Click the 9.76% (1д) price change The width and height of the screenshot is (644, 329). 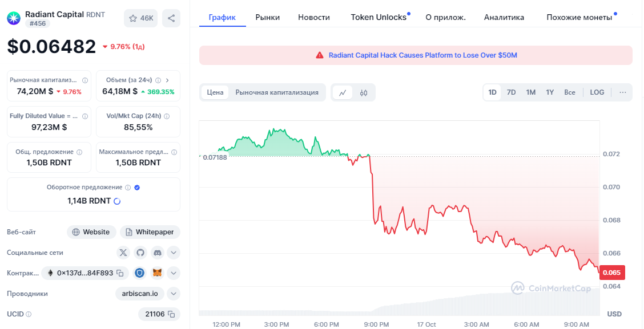[x=124, y=47]
